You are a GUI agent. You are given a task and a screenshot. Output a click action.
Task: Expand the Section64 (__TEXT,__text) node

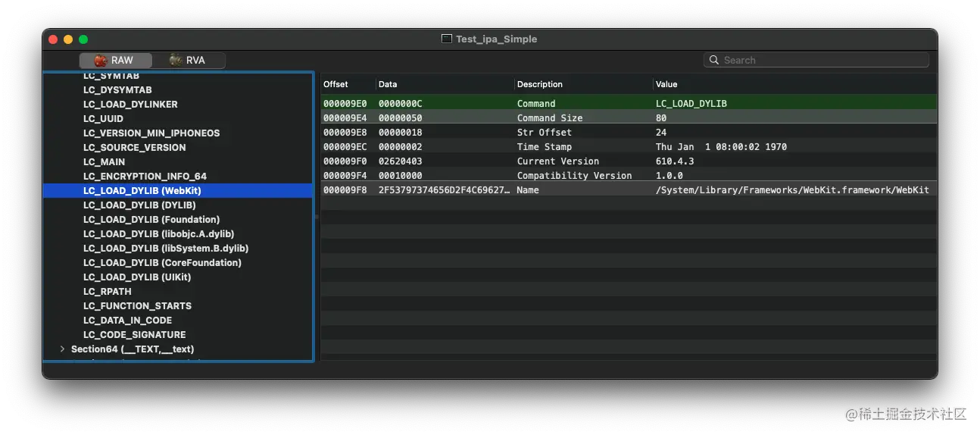[62, 349]
